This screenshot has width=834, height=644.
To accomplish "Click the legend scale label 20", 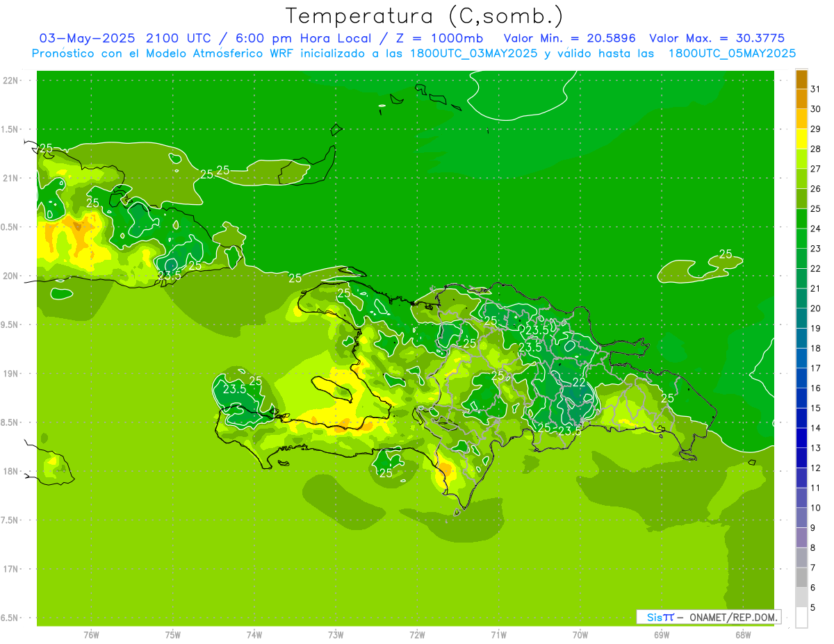I will (816, 308).
